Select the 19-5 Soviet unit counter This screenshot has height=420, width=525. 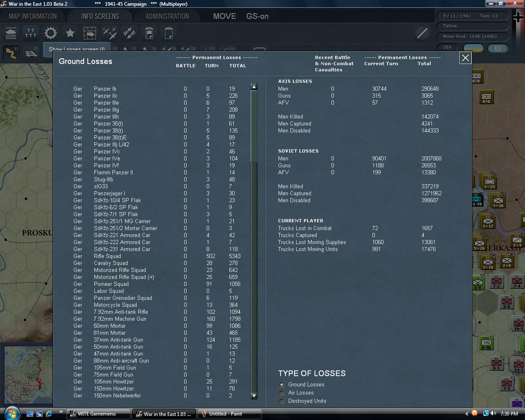(518, 324)
